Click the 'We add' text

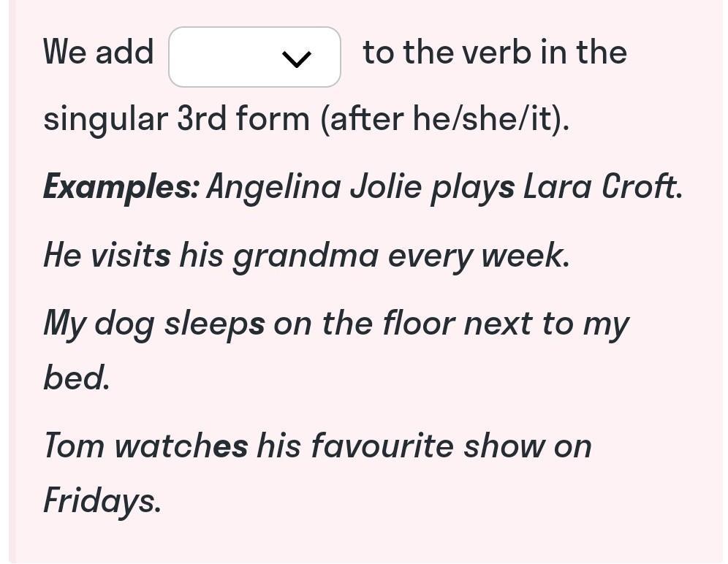point(98,52)
